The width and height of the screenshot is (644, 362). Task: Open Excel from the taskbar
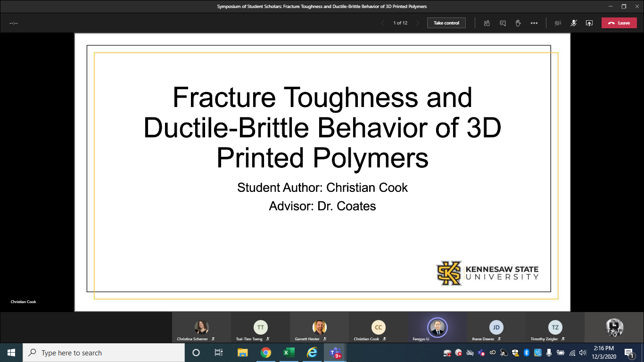[x=289, y=353]
